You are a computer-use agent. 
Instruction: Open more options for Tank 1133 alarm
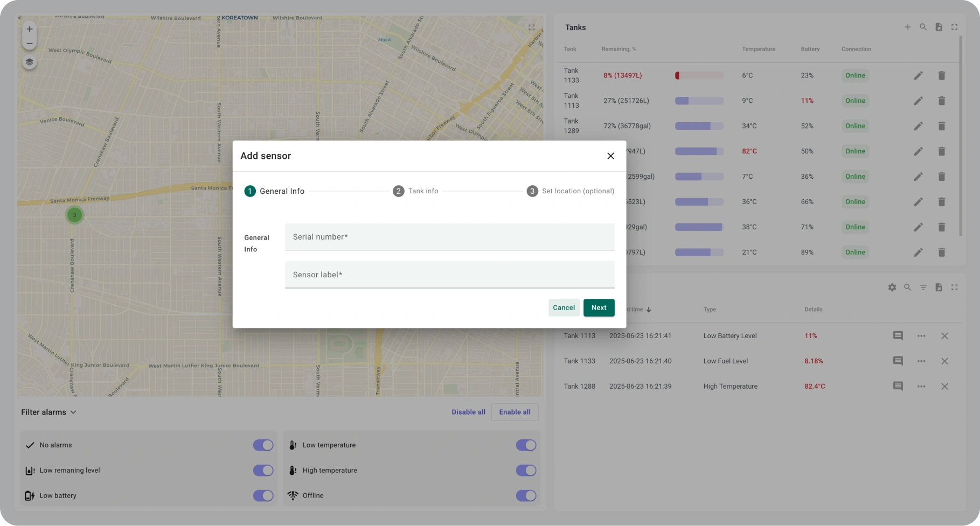(921, 361)
